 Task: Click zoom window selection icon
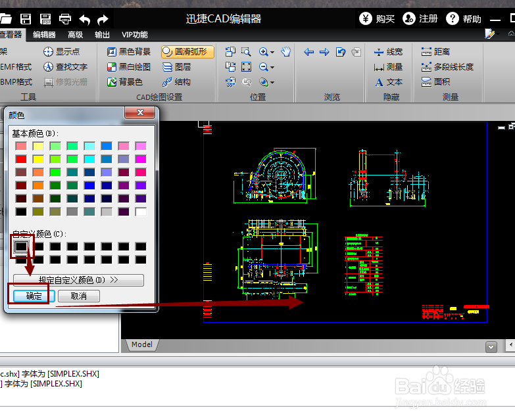[x=246, y=51]
